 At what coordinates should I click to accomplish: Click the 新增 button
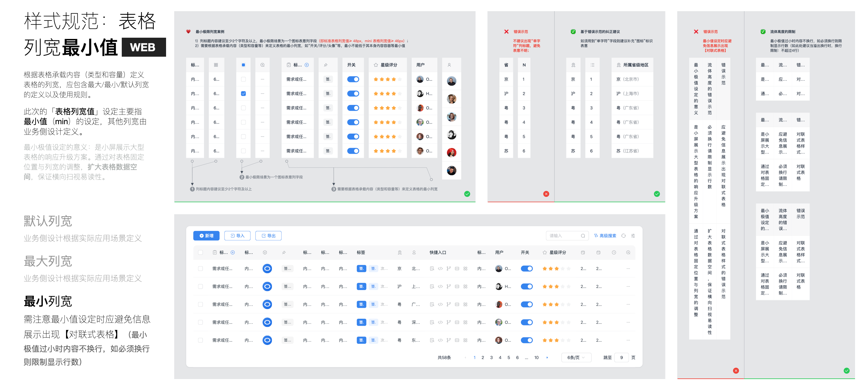click(206, 236)
